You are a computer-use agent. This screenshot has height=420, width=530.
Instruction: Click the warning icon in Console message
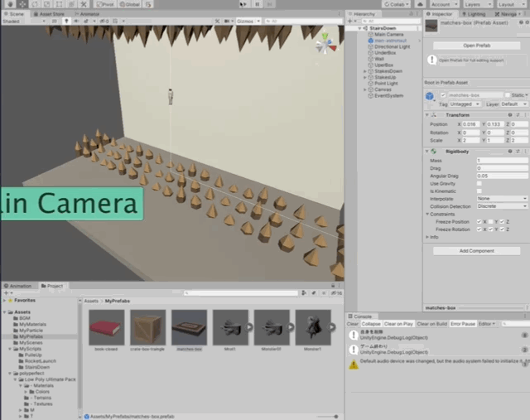[x=354, y=364]
